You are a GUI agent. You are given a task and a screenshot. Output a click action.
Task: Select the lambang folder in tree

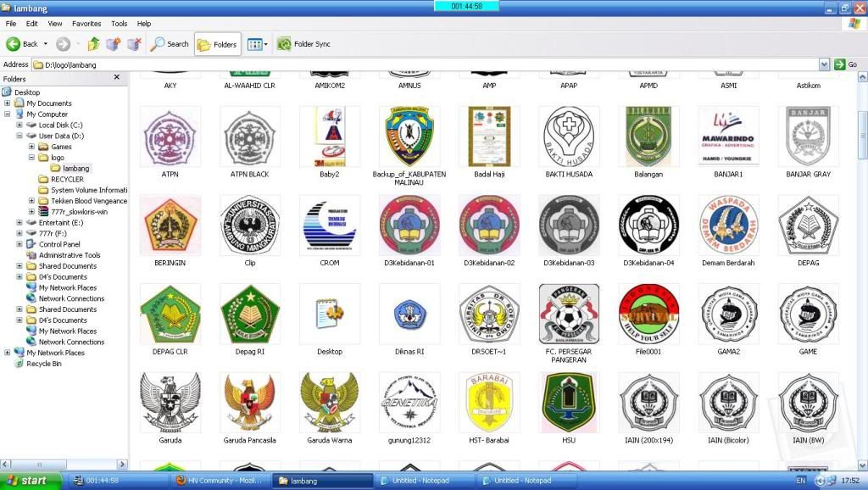(x=75, y=169)
